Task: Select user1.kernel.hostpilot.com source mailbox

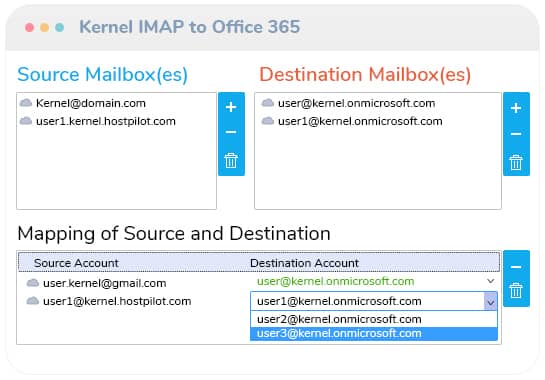Action: tap(98, 121)
